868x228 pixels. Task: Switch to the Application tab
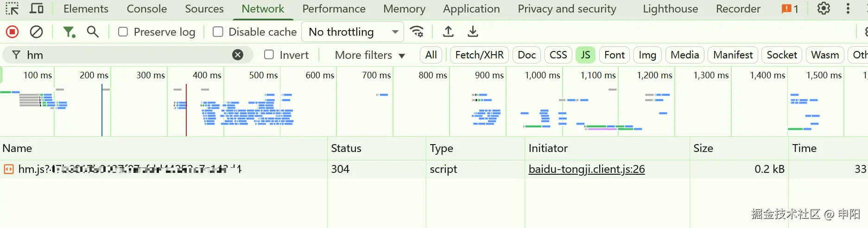click(471, 8)
